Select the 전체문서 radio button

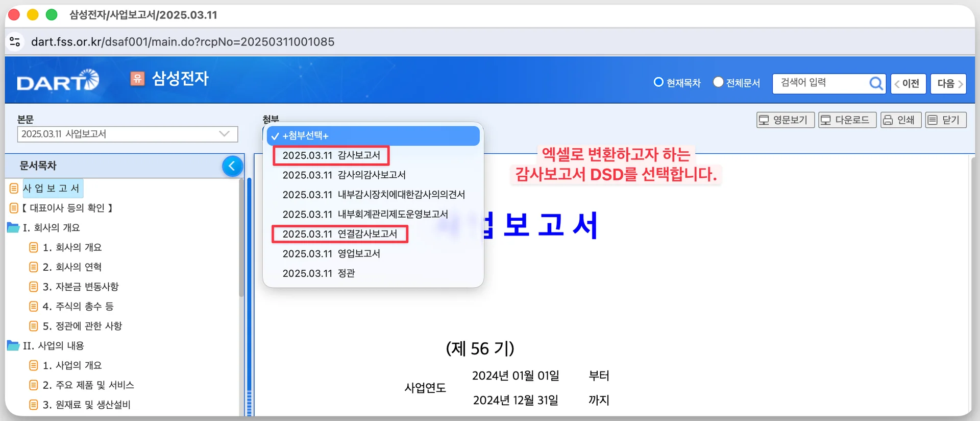[718, 82]
